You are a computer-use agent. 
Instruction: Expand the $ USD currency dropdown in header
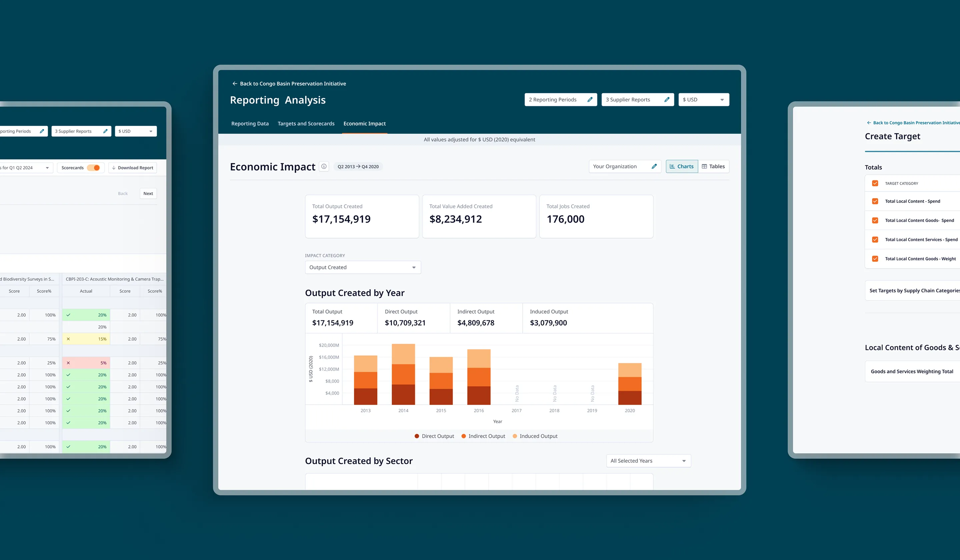pos(703,100)
